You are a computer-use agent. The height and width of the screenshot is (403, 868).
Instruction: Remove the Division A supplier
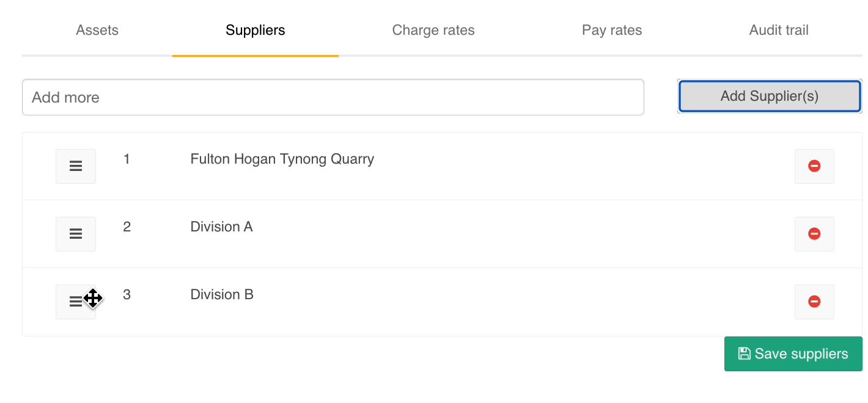814,234
